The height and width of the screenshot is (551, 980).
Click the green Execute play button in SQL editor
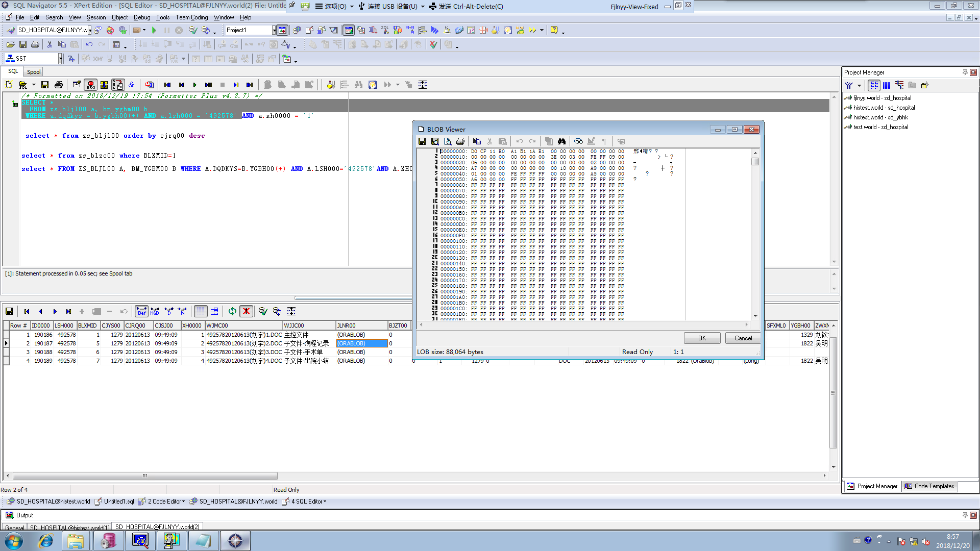[x=194, y=85]
